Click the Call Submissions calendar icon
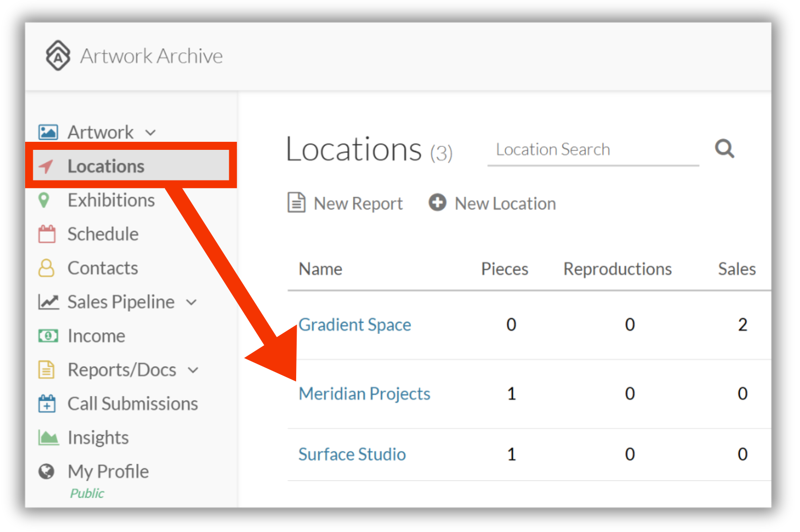800x532 pixels. pyautogui.click(x=47, y=403)
